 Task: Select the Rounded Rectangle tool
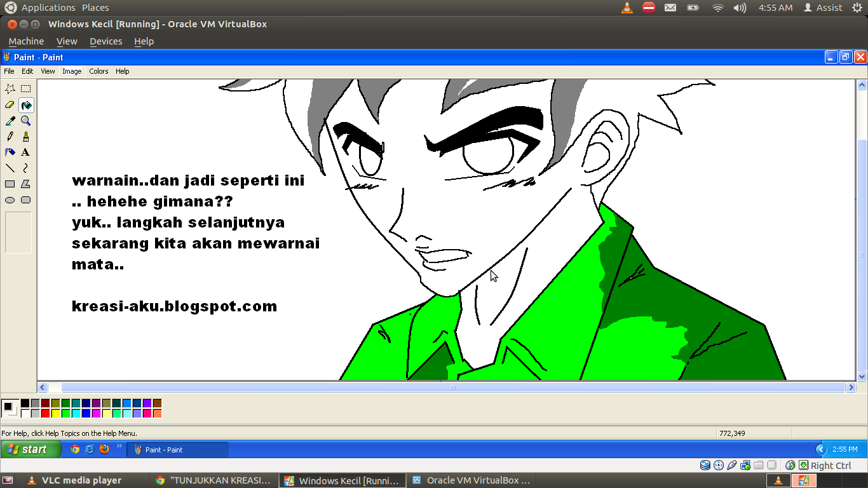(x=25, y=200)
